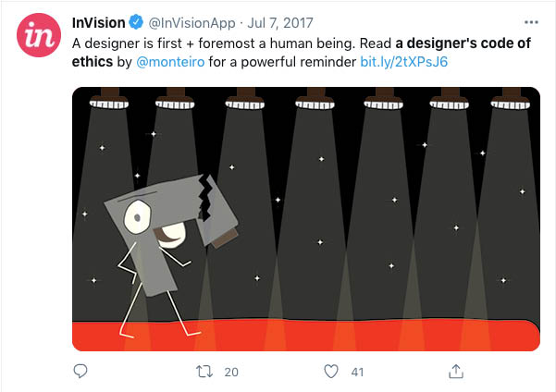Open the cartoon spotlight illustration image

click(x=306, y=219)
